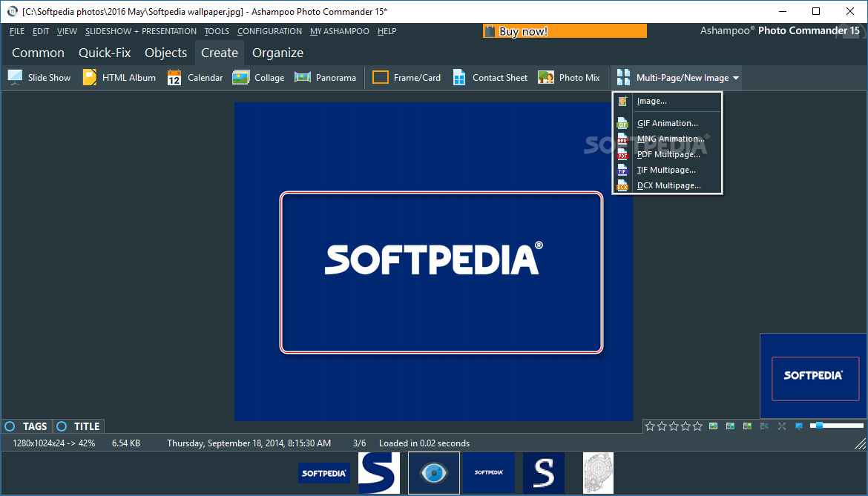Open the Slide Show creator
Image resolution: width=868 pixels, height=496 pixels.
coord(39,77)
